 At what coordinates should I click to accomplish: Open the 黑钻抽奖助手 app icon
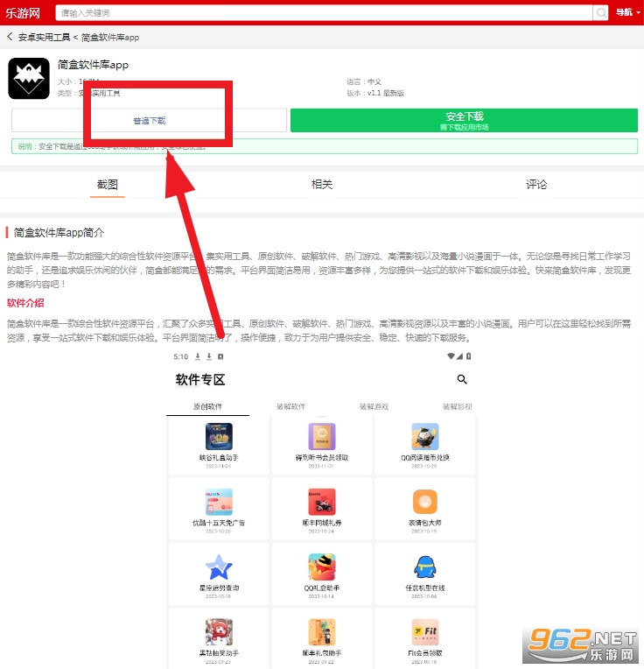pos(219,632)
